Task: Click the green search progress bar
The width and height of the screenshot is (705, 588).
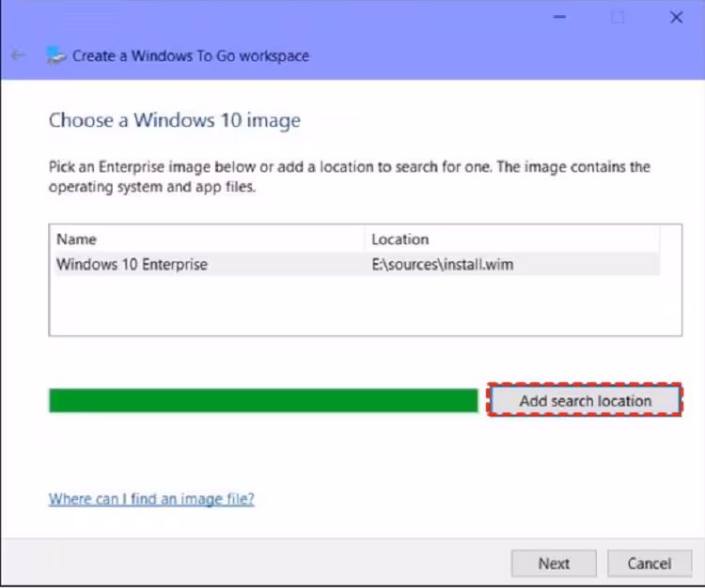Action: 263,400
